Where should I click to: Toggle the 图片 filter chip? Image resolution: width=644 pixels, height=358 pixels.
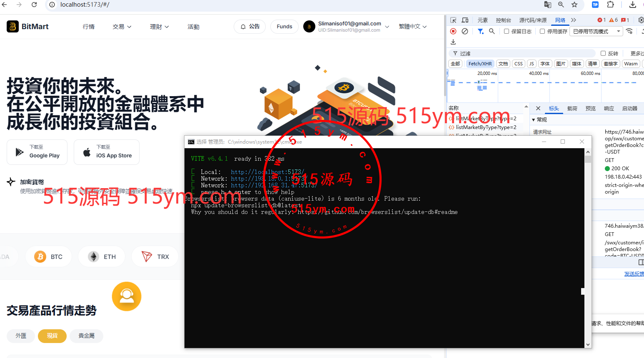click(561, 64)
